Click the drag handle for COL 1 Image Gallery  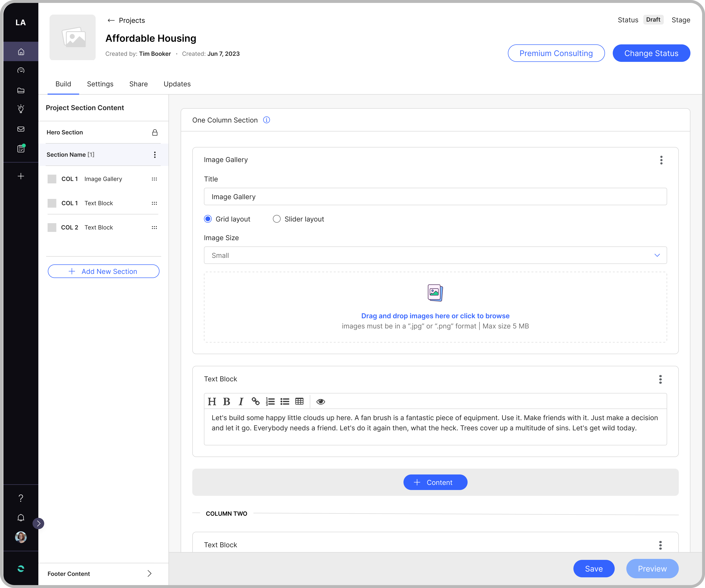tap(154, 179)
